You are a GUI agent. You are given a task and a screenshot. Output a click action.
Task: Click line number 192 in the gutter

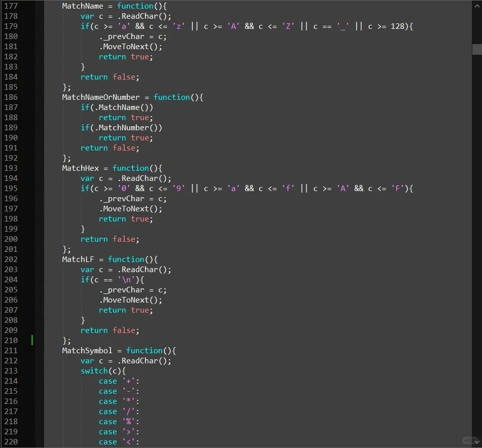click(11, 158)
